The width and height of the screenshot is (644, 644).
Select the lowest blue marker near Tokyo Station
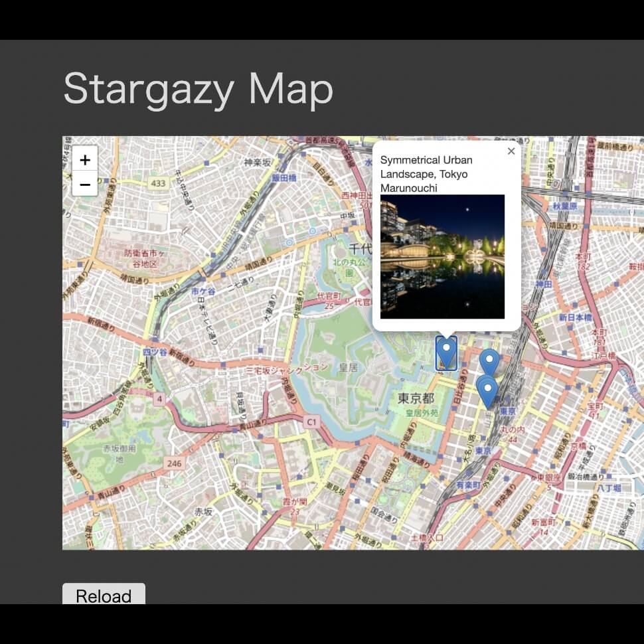click(487, 393)
